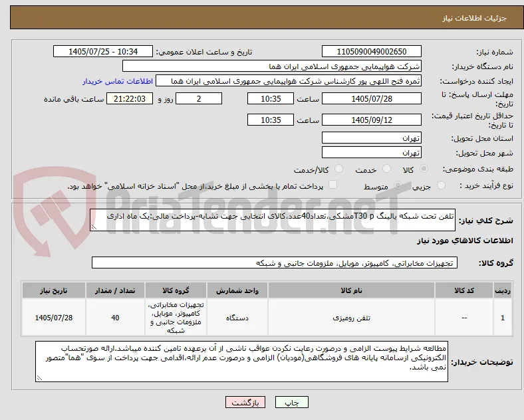The width and height of the screenshot is (524, 420).
Task: Click the بازگشت back button
Action: tap(245, 402)
